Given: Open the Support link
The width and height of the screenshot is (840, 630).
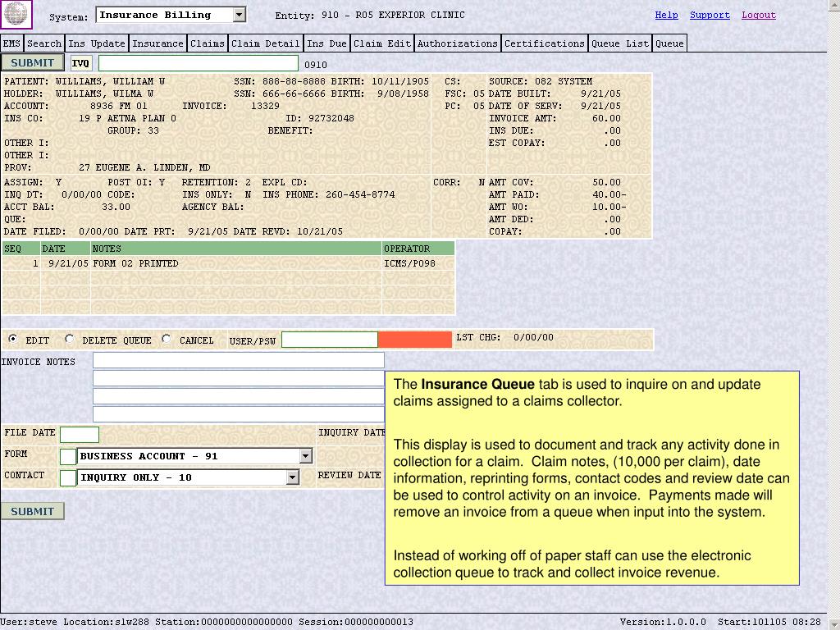Looking at the screenshot, I should [710, 15].
